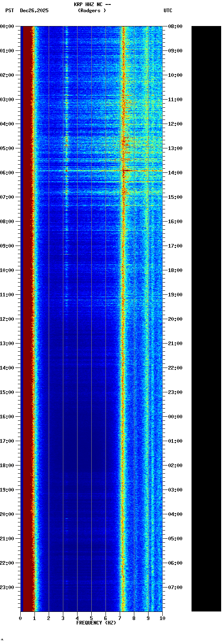
Task: Click the 11:00 label on UTC axis
Action: coord(175,100)
